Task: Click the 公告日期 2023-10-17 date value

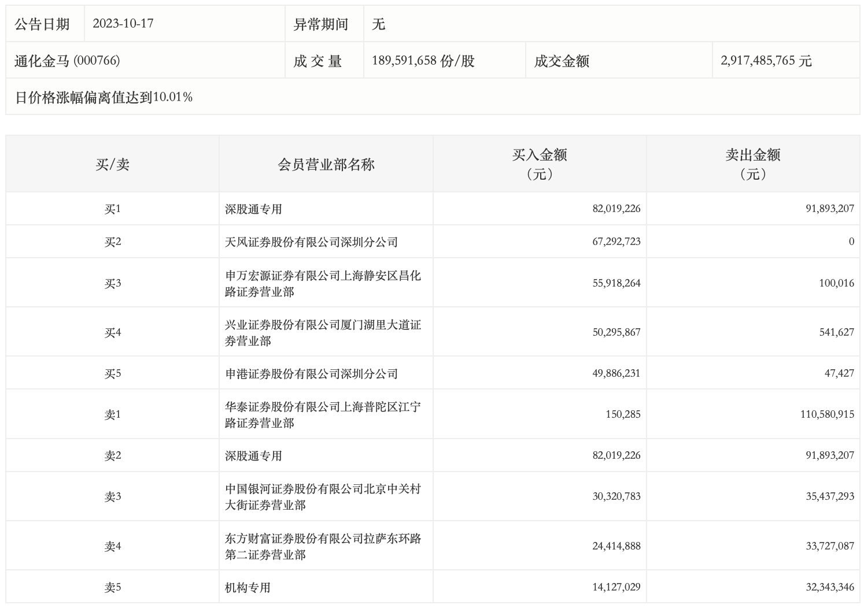Action: tap(123, 24)
